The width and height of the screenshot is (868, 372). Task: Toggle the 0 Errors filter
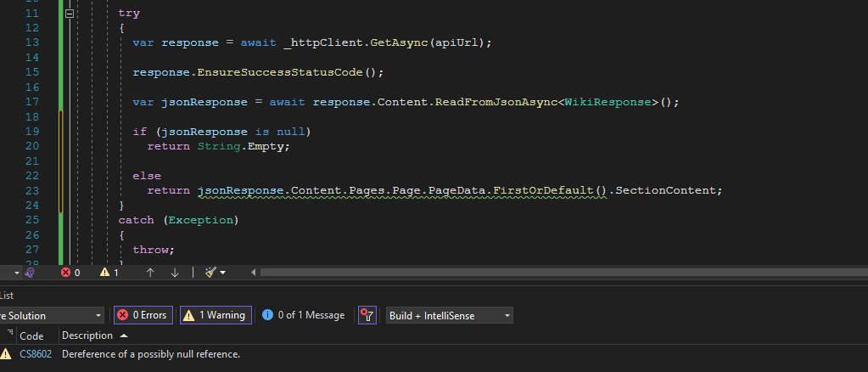143,315
